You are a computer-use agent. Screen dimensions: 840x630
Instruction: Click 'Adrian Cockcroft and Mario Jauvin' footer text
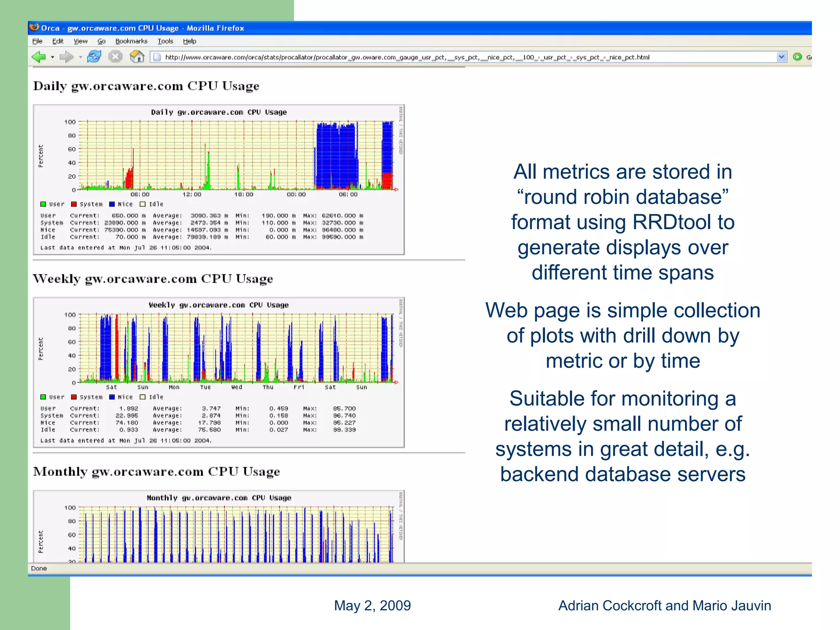[664, 605]
